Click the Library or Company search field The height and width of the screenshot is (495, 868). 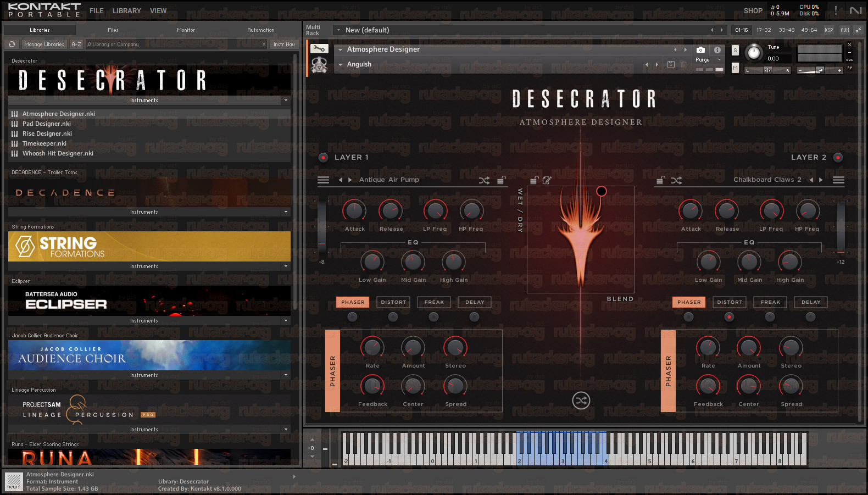176,45
